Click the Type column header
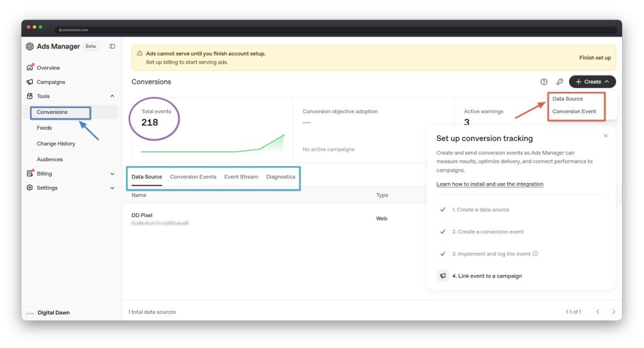Image resolution: width=644 pixels, height=348 pixels. [382, 195]
